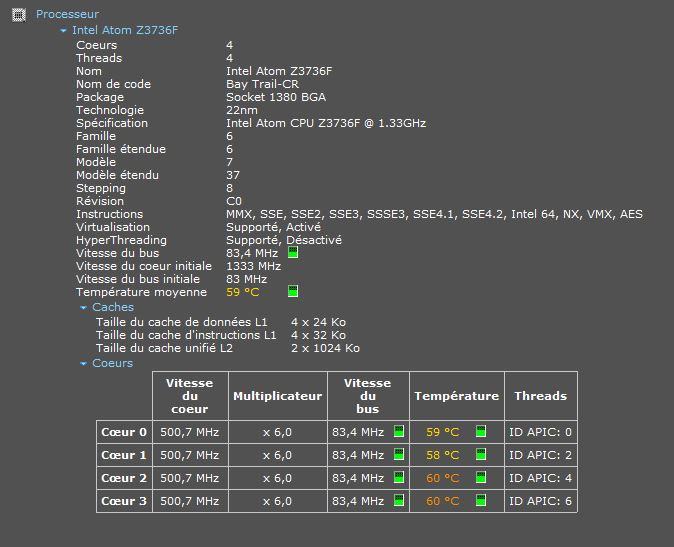This screenshot has height=547, width=674.
Task: Click temperature graph icon in Cœur 1 row
Action: 481,454
